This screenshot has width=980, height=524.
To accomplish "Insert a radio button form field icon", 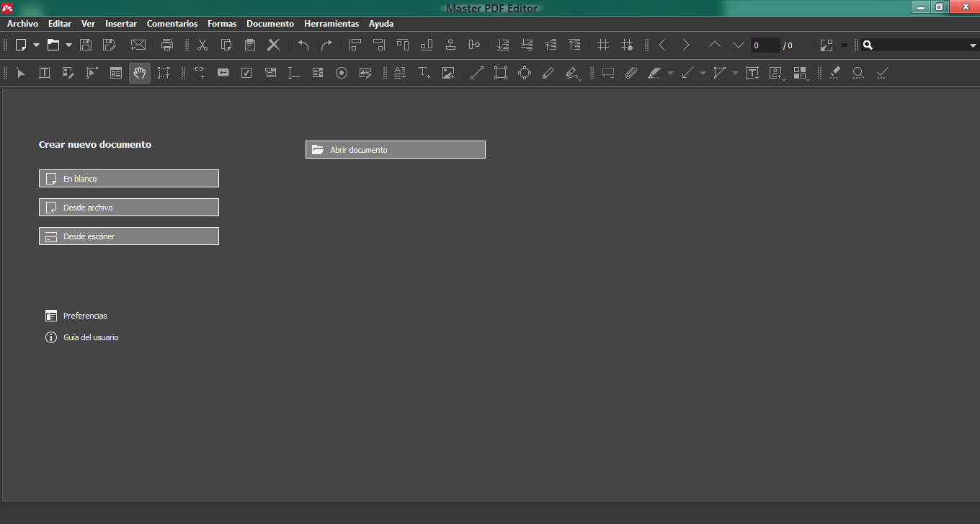I will pyautogui.click(x=342, y=73).
